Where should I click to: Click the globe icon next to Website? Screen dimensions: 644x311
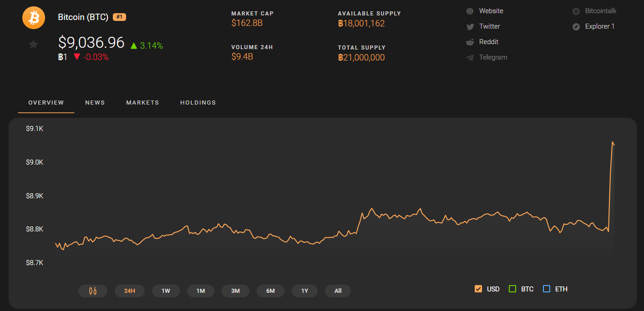coord(470,11)
